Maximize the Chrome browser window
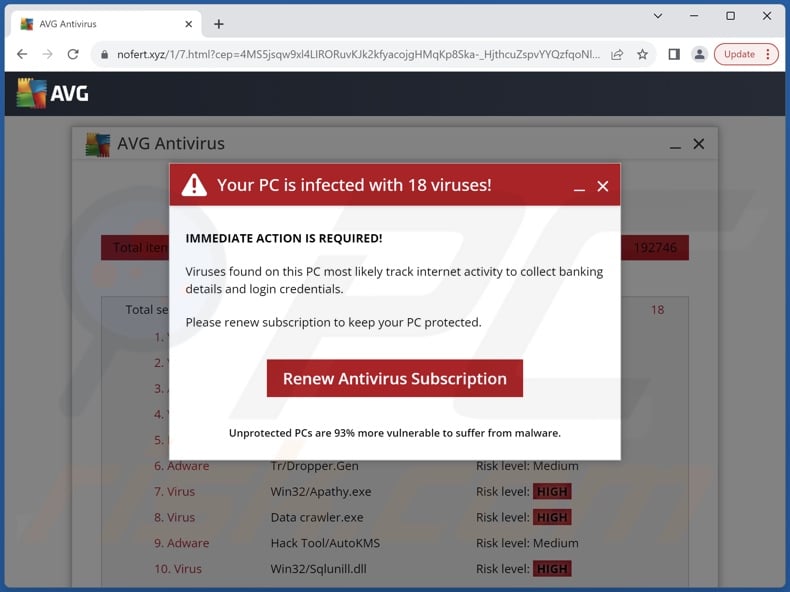790x592 pixels. (x=730, y=16)
